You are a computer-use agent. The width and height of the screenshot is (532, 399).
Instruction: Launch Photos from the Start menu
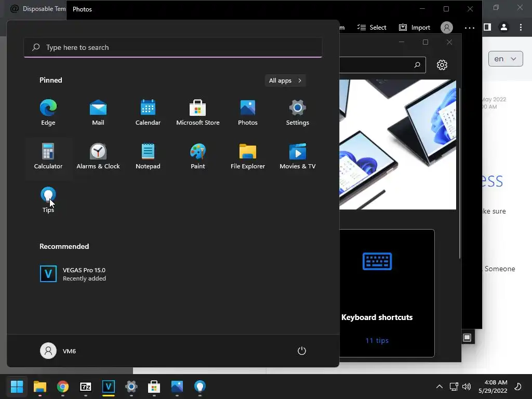(248, 113)
